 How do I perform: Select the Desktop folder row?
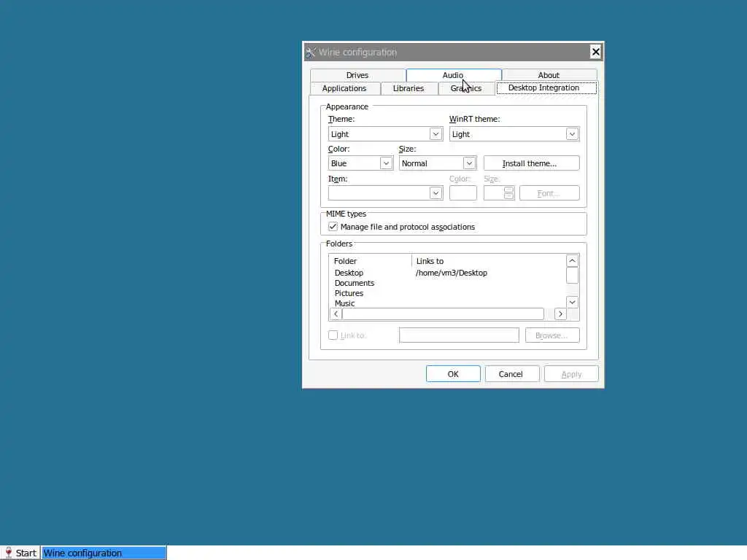(349, 273)
